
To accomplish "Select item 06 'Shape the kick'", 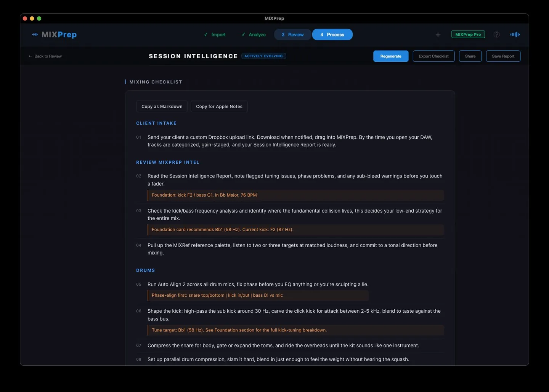I will coord(290,315).
